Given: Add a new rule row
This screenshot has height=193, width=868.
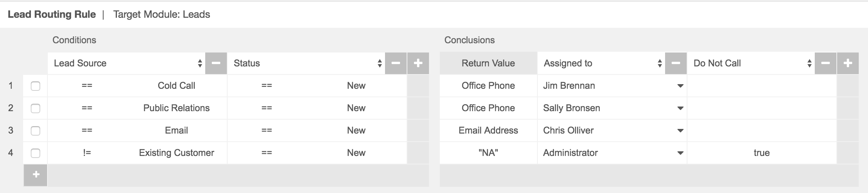Looking at the screenshot, I should click(x=35, y=175).
